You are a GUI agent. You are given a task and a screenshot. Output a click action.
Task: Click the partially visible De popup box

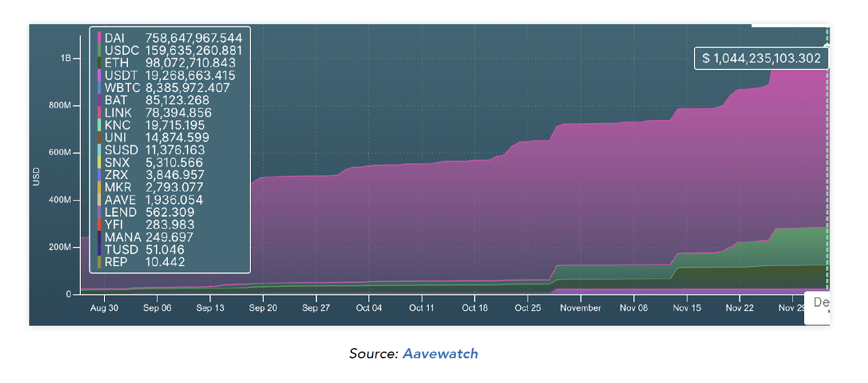(x=817, y=308)
